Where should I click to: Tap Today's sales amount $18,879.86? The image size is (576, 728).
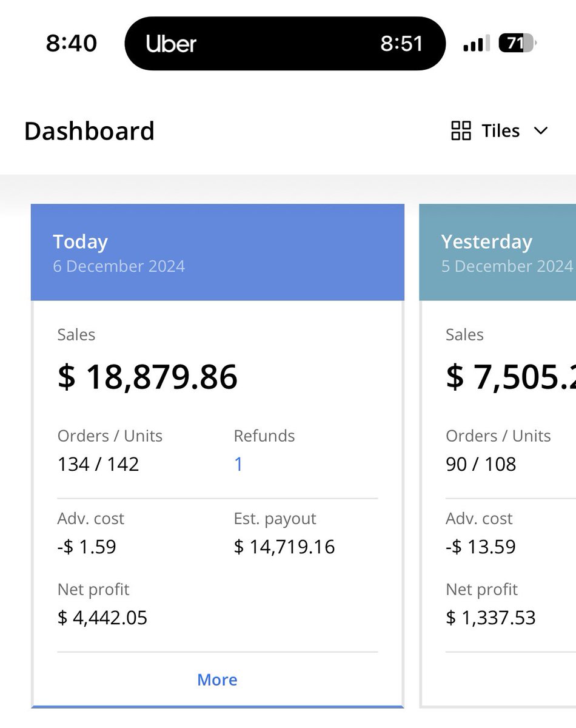147,377
